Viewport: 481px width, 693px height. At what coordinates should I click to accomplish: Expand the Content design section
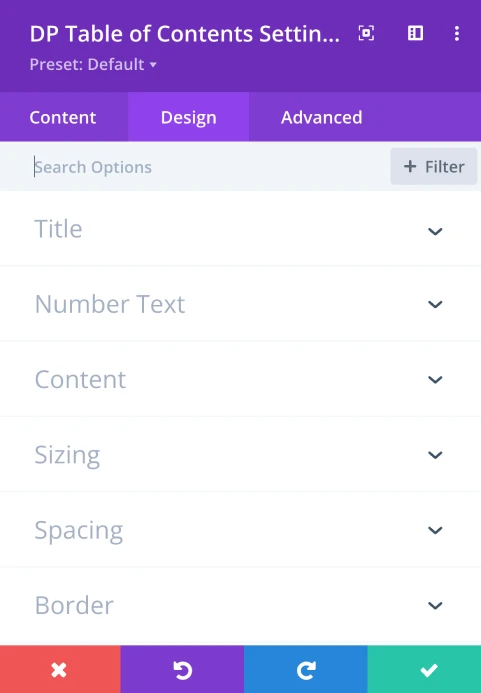pos(240,379)
